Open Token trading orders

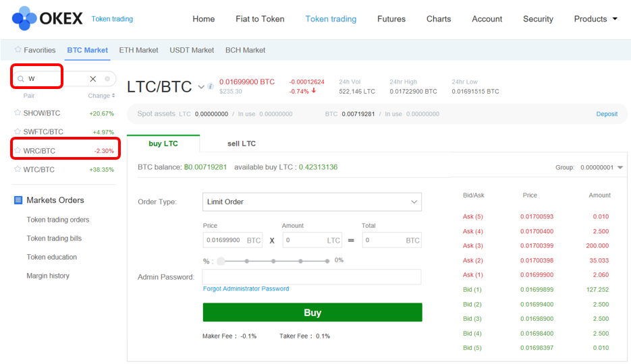[x=58, y=219]
